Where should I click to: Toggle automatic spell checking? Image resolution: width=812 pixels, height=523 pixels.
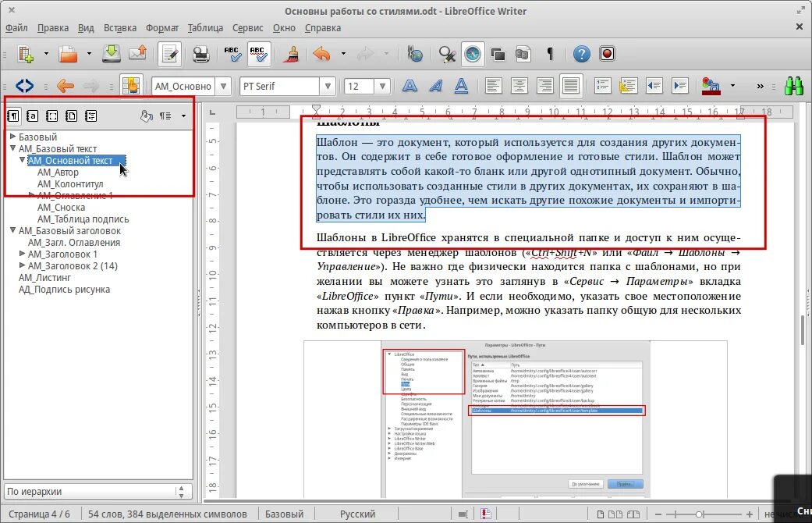[258, 54]
